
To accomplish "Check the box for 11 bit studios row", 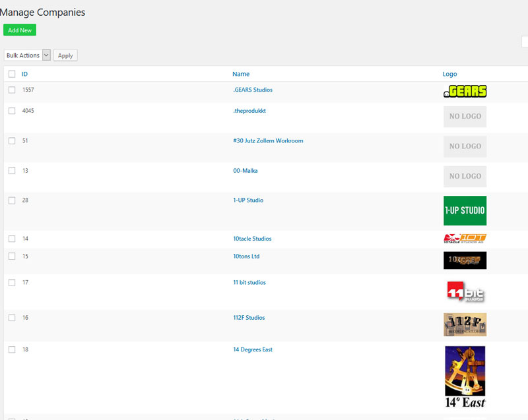I will 12,282.
